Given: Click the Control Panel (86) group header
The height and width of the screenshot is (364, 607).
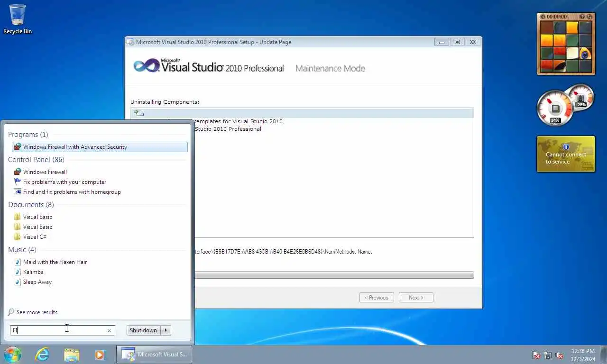Looking at the screenshot, I should (x=36, y=160).
